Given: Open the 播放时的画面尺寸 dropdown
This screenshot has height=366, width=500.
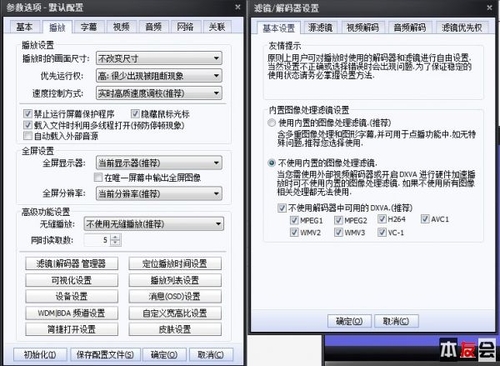Looking at the screenshot, I should click(159, 58).
